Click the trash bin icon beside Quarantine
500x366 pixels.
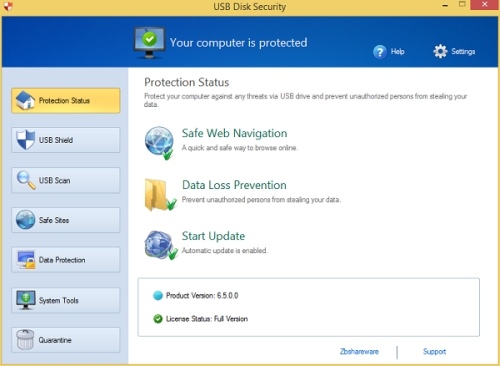25,339
